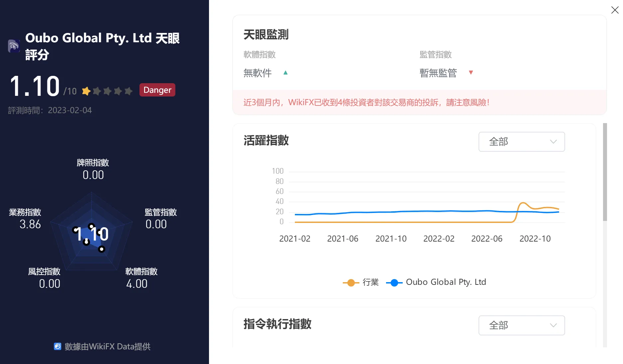Click the complaint warning about 4條投資者投訴
This screenshot has height=364, width=623.
[366, 102]
